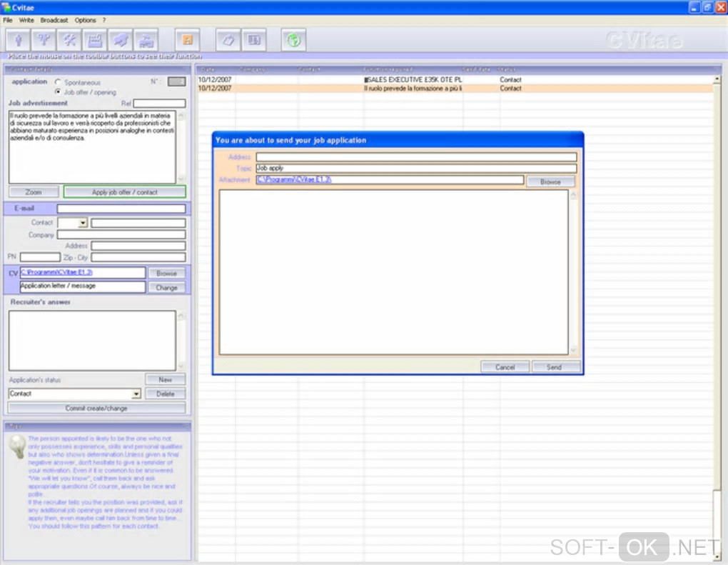
Task: Click Send in the job application dialog
Action: [x=555, y=367]
